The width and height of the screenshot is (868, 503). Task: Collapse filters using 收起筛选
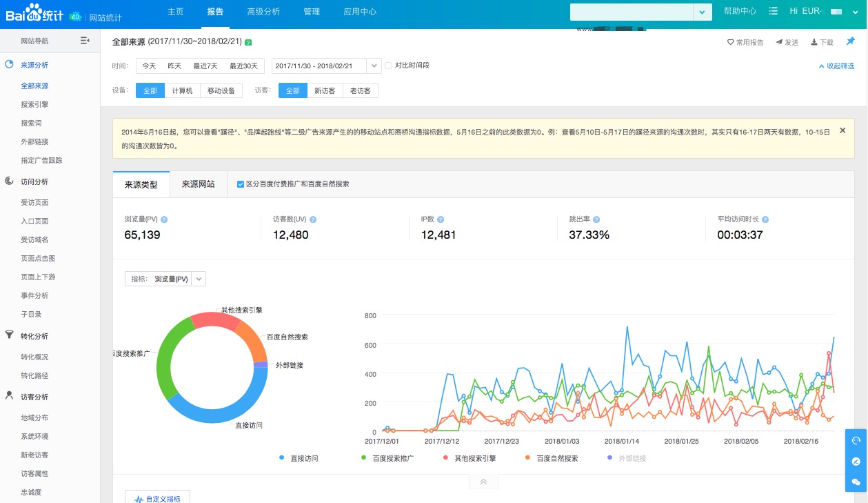click(x=837, y=66)
